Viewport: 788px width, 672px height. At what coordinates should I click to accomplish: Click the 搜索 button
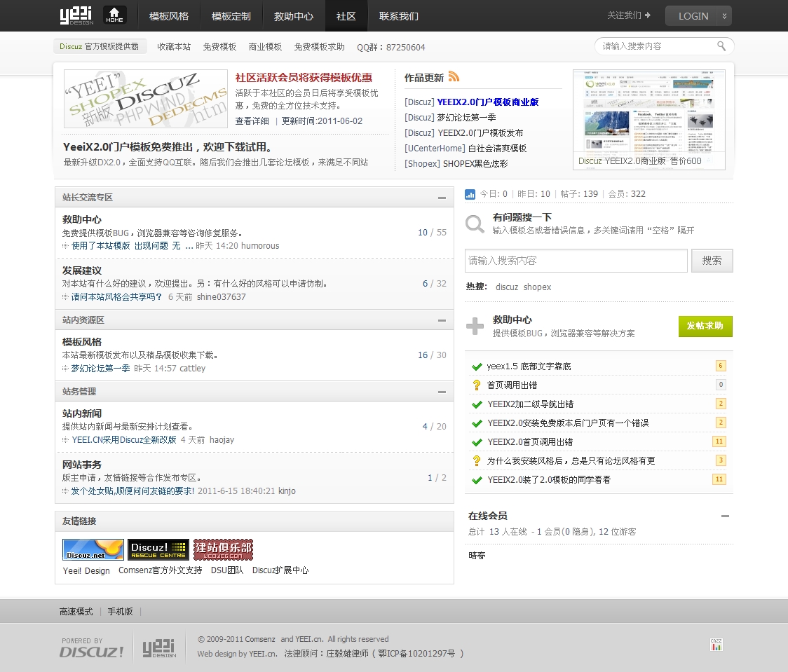[x=712, y=261]
